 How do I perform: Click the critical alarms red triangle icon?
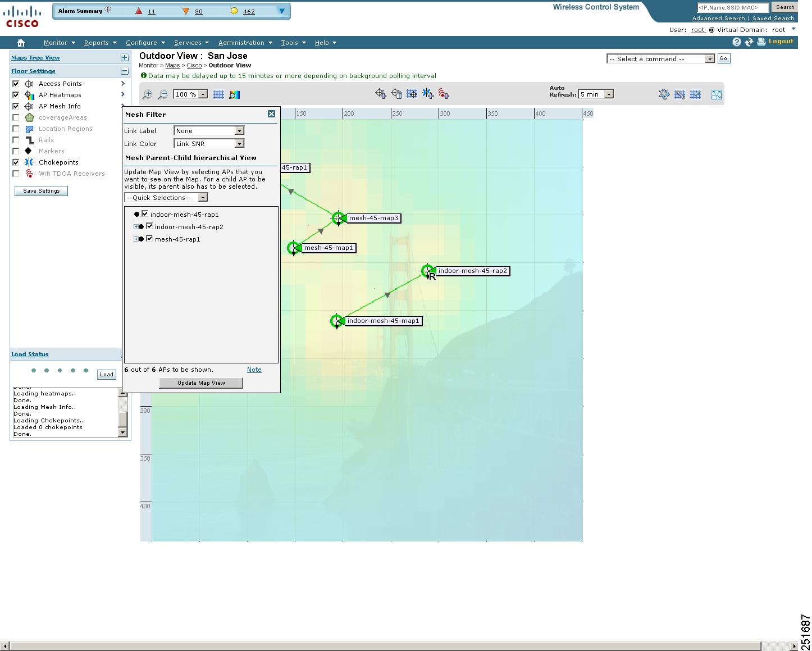(139, 11)
